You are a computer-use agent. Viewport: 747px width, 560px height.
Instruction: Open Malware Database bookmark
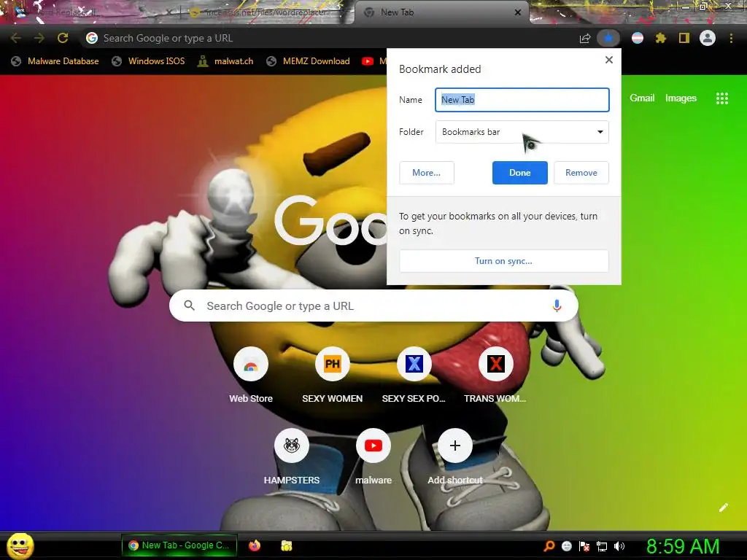point(55,61)
